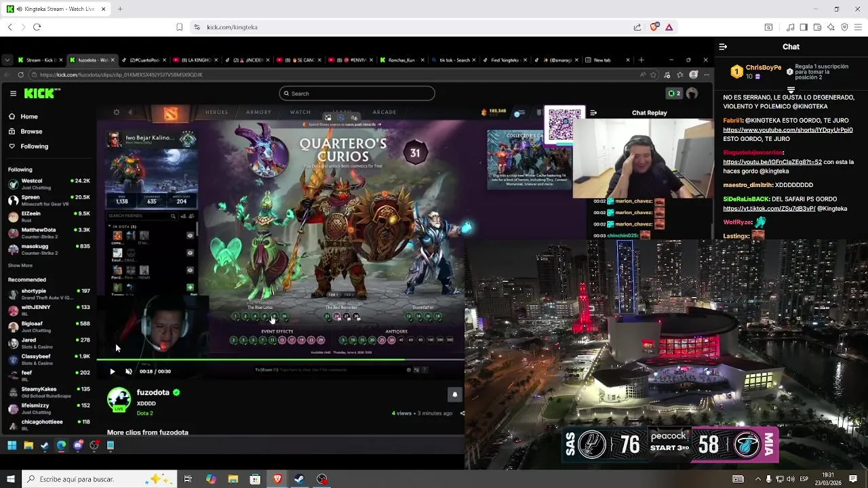Open ElZeein channel in sidebar
The width and height of the screenshot is (868, 488).
point(49,216)
